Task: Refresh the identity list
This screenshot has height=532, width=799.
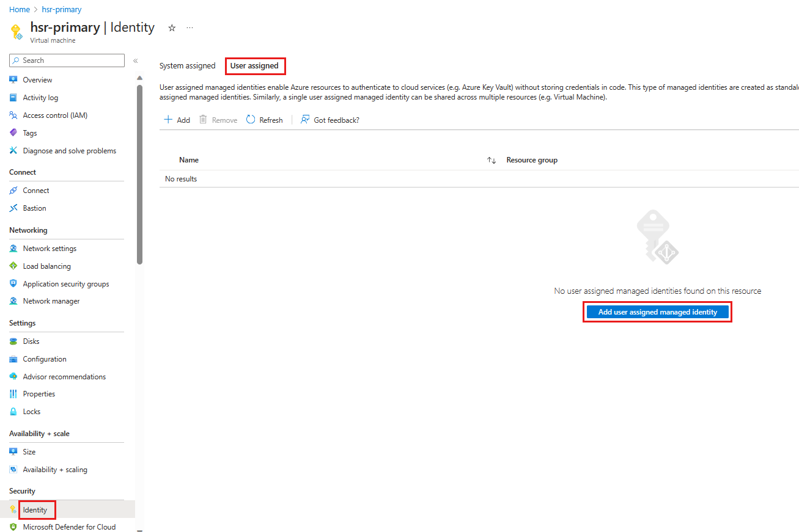Action: pos(265,120)
